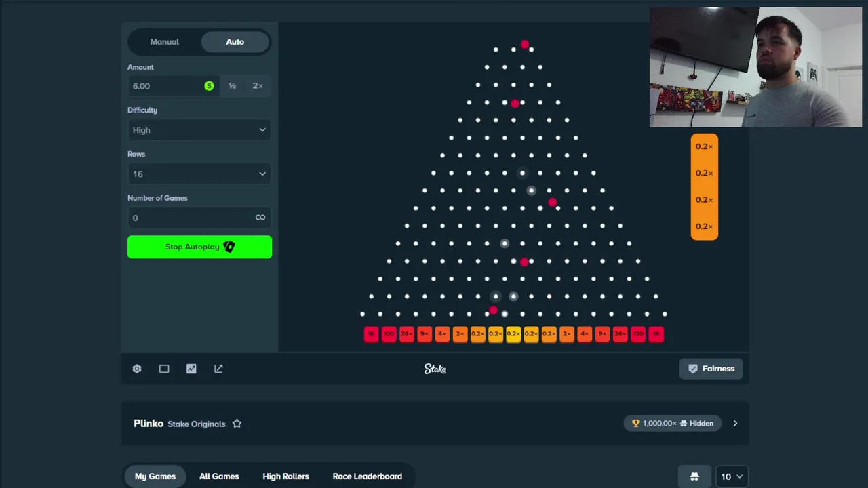868x488 pixels.
Task: Open the Difficulty dropdown set to High
Action: pyautogui.click(x=199, y=130)
